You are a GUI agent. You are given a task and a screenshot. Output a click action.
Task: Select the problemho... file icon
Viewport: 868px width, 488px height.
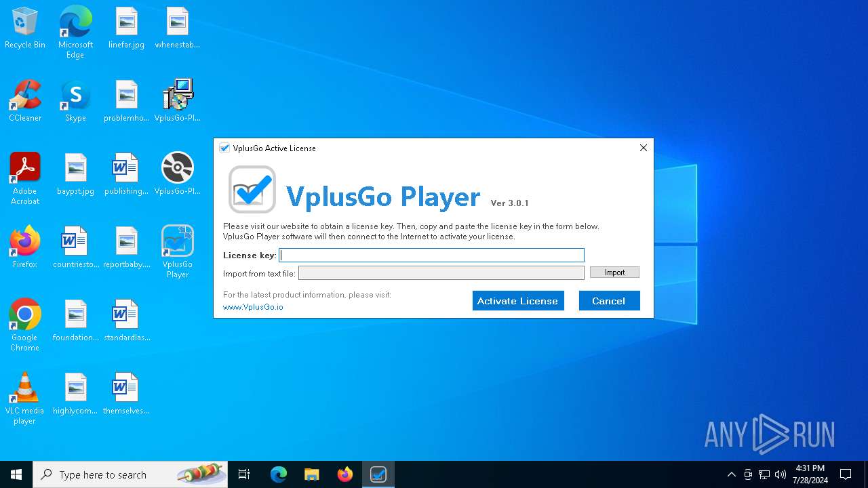pos(126,102)
